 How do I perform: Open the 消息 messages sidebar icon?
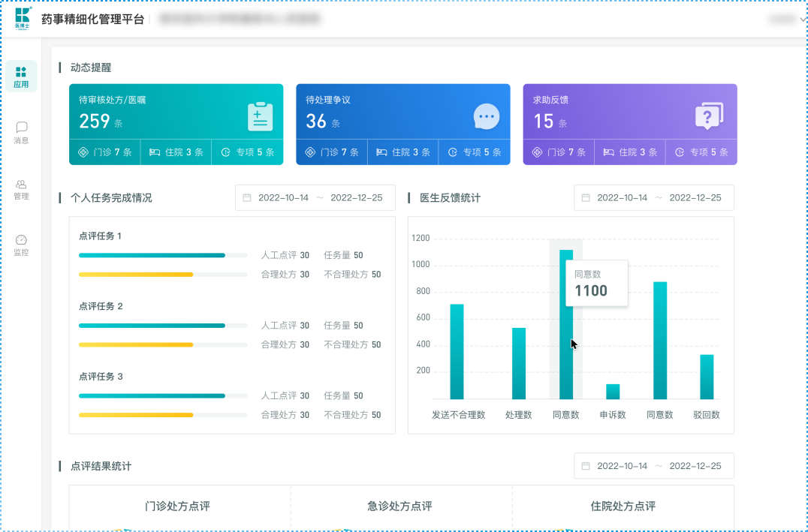point(21,132)
